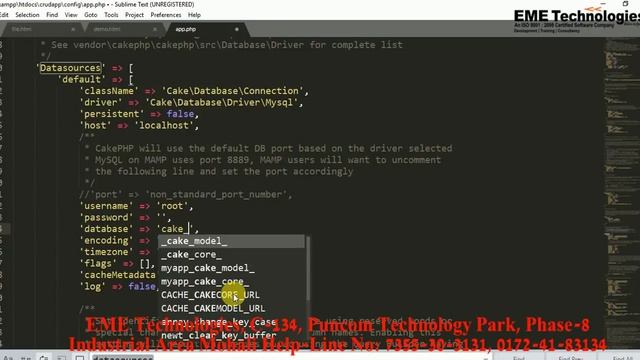Screen dimensions: 640x360
Task: Pick myapp_cake_core_ autocomplete suggestion
Action: coord(231,282)
